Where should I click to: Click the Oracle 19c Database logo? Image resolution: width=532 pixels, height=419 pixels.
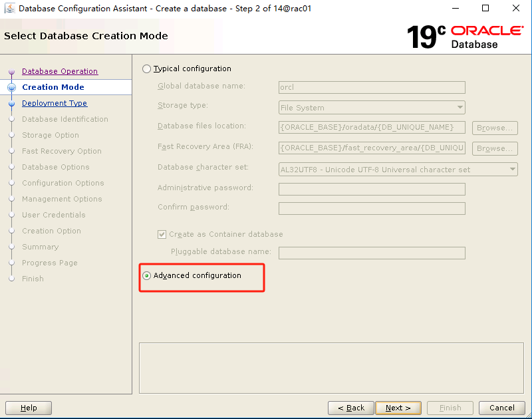465,37
